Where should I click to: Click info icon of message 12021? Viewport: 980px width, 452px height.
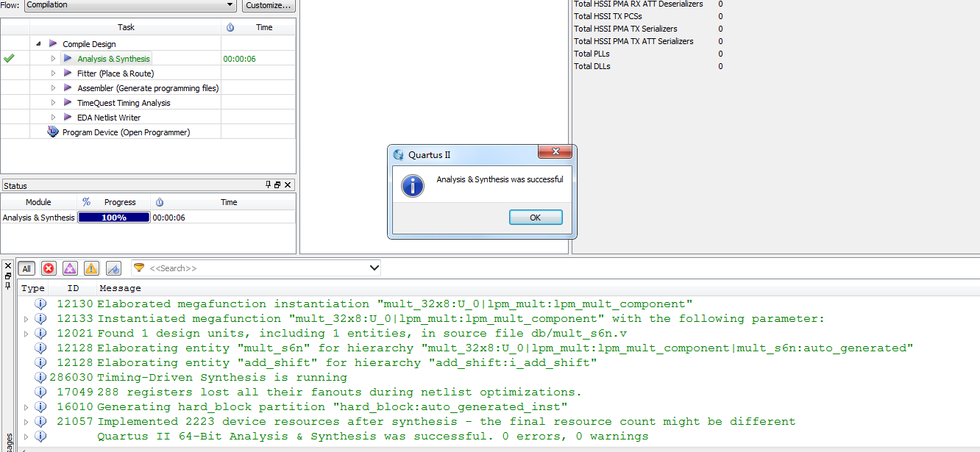coord(40,333)
